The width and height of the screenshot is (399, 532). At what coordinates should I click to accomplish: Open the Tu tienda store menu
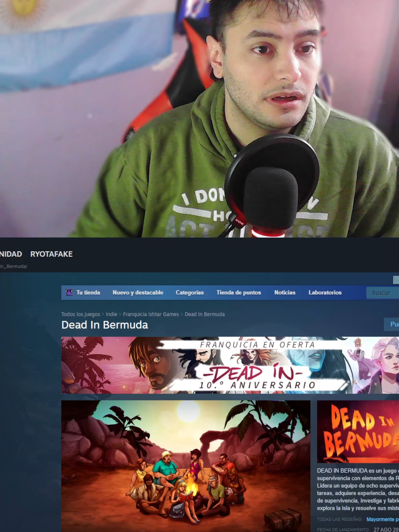coord(88,293)
